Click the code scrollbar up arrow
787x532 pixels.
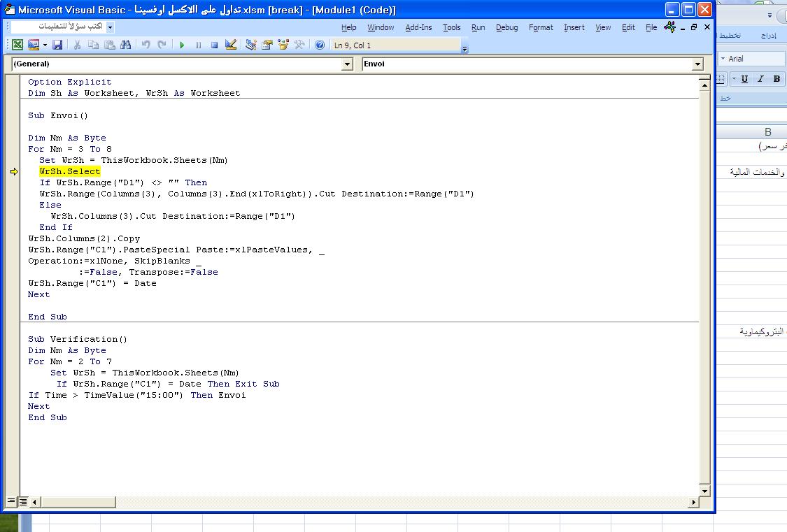pos(704,86)
